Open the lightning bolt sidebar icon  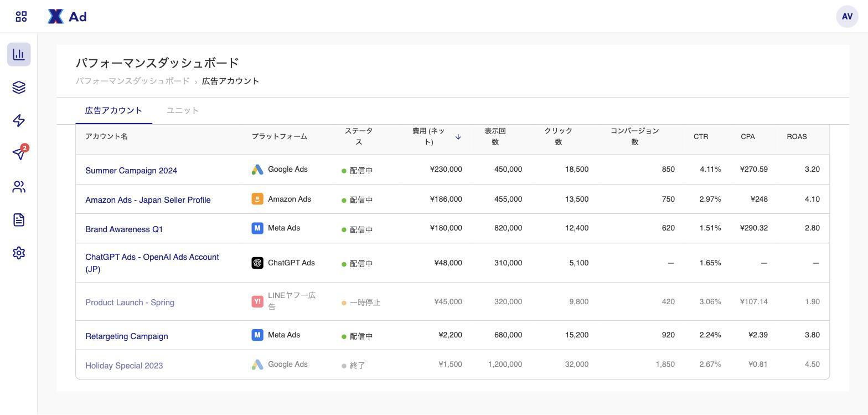click(19, 121)
